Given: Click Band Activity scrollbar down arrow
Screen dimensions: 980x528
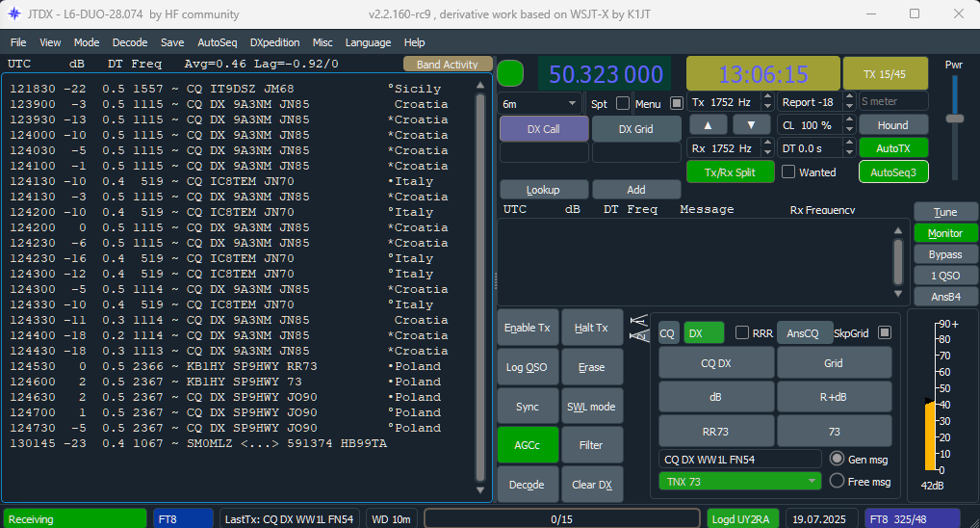Looking at the screenshot, I should (480, 489).
